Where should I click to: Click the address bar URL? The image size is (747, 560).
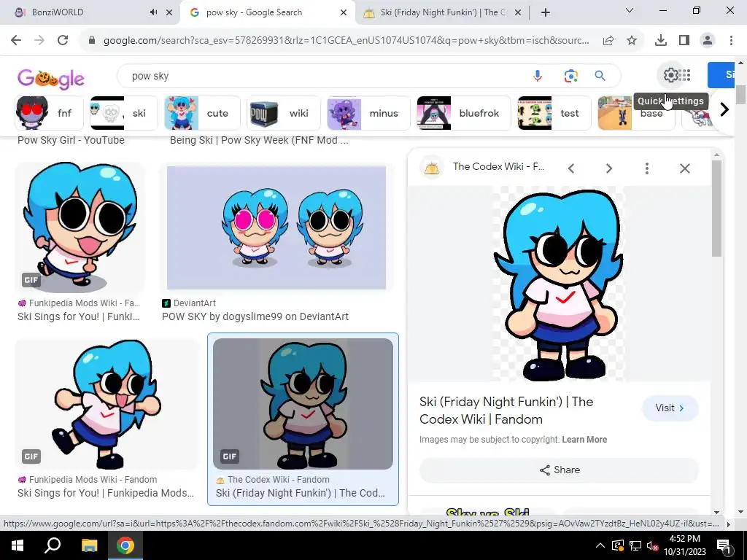tap(347, 41)
